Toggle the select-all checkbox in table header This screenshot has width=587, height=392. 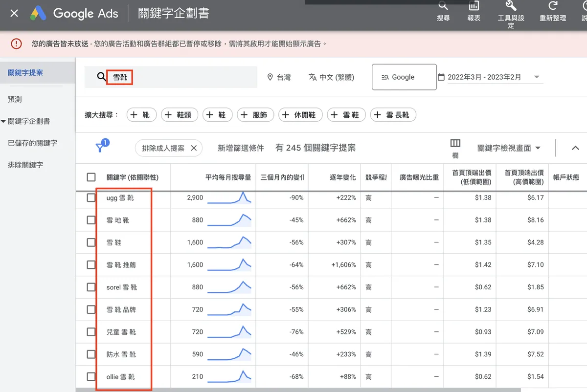91,177
